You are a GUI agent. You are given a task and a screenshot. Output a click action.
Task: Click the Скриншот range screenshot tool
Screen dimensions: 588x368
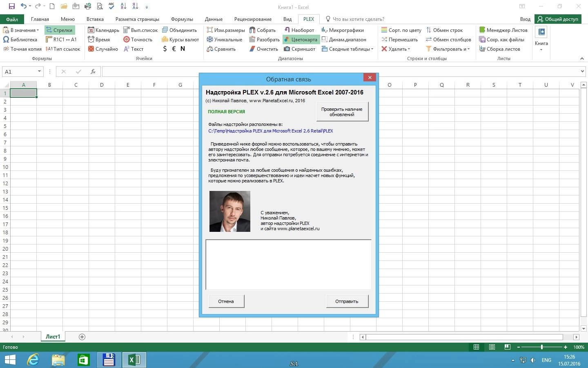point(299,49)
